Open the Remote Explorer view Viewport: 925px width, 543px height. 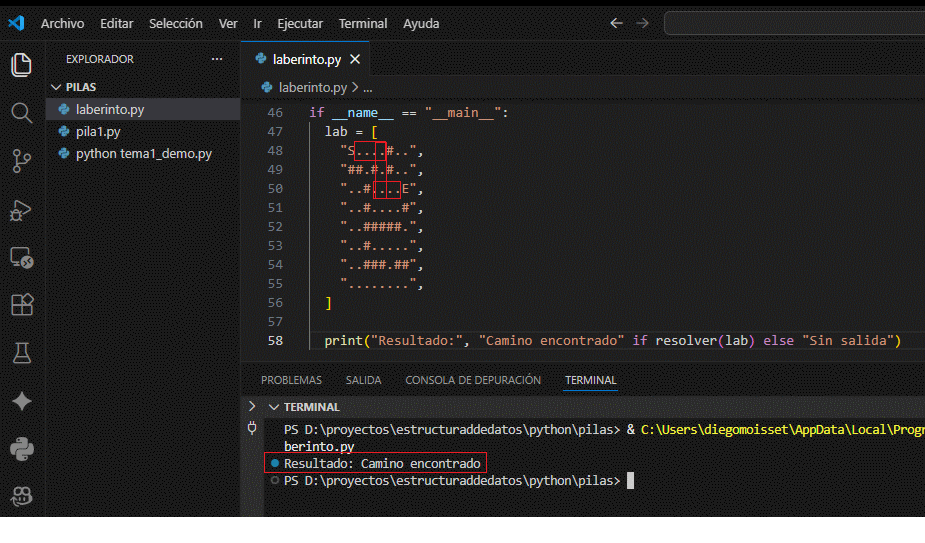coord(21,257)
